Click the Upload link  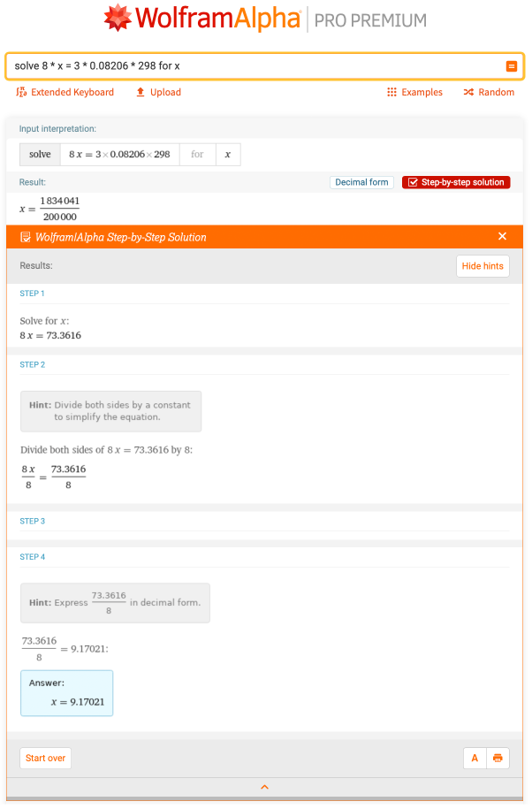click(158, 92)
